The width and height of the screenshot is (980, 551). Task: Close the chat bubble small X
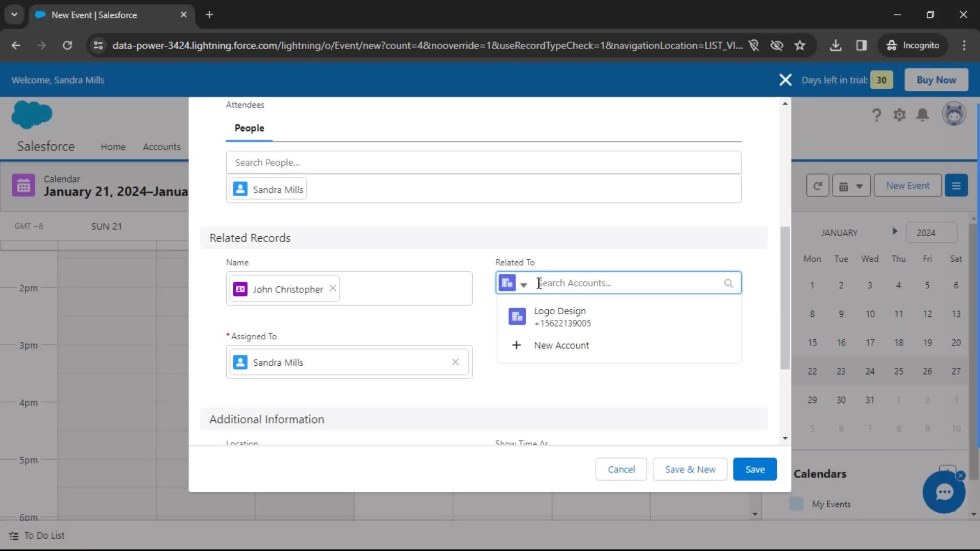[961, 475]
